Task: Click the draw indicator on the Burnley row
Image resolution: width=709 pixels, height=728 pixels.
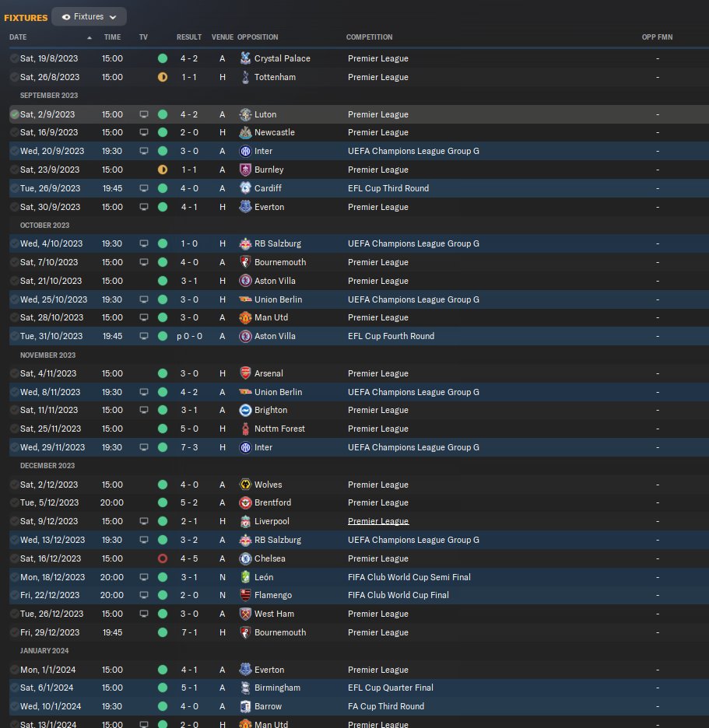Action: click(x=163, y=170)
